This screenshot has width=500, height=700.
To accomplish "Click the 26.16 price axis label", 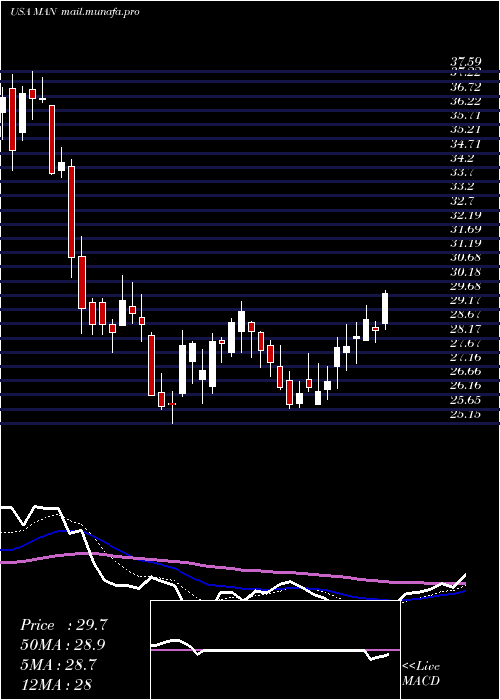I will pyautogui.click(x=466, y=386).
